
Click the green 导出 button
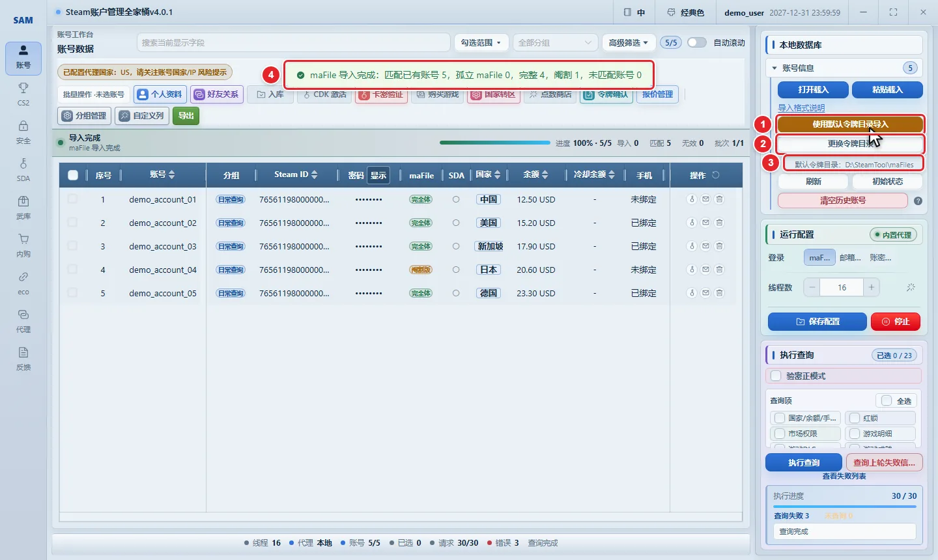tap(186, 116)
